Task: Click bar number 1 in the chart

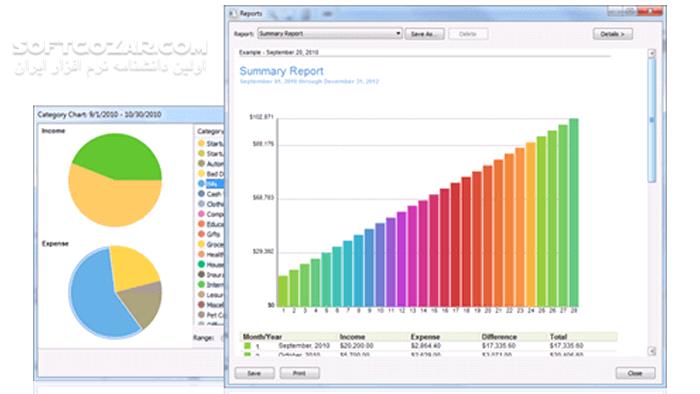Action: tap(283, 291)
